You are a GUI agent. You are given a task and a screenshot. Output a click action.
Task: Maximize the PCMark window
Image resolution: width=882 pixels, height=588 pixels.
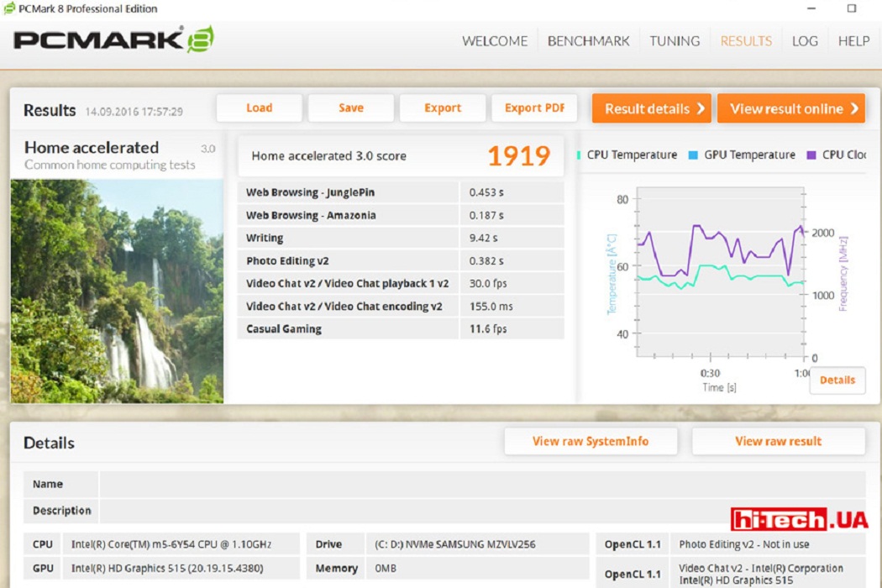(852, 8)
